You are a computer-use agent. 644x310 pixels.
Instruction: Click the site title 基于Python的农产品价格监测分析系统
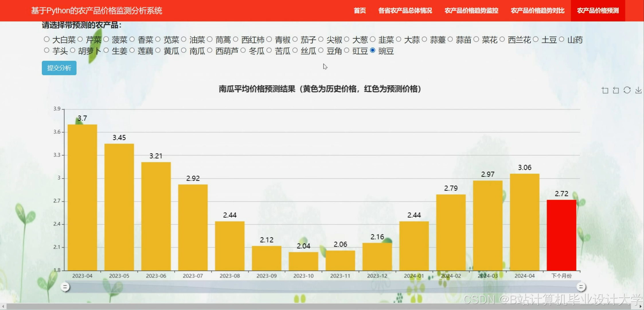point(97,11)
